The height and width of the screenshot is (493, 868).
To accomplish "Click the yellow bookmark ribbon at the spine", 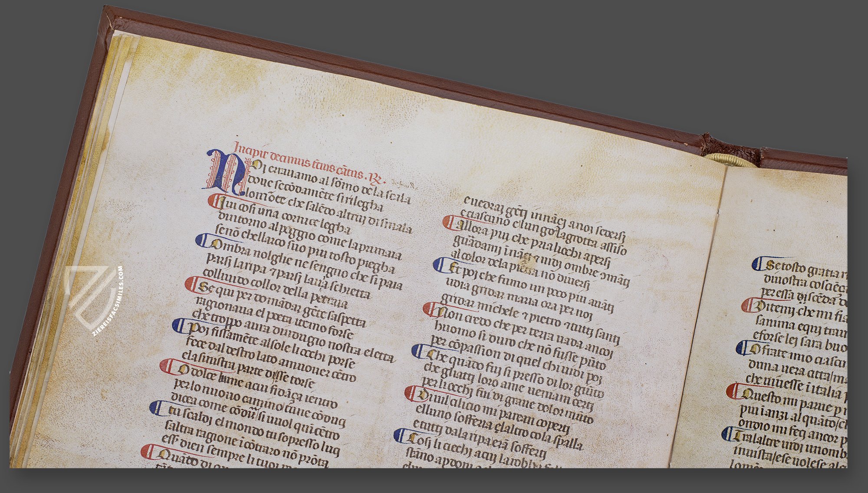I will coord(730,160).
